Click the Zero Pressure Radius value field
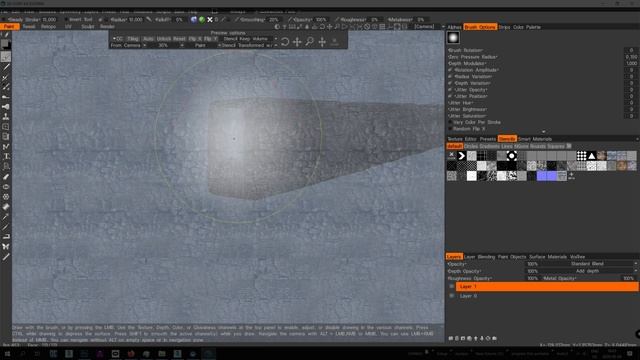640x360 pixels. coord(631,57)
